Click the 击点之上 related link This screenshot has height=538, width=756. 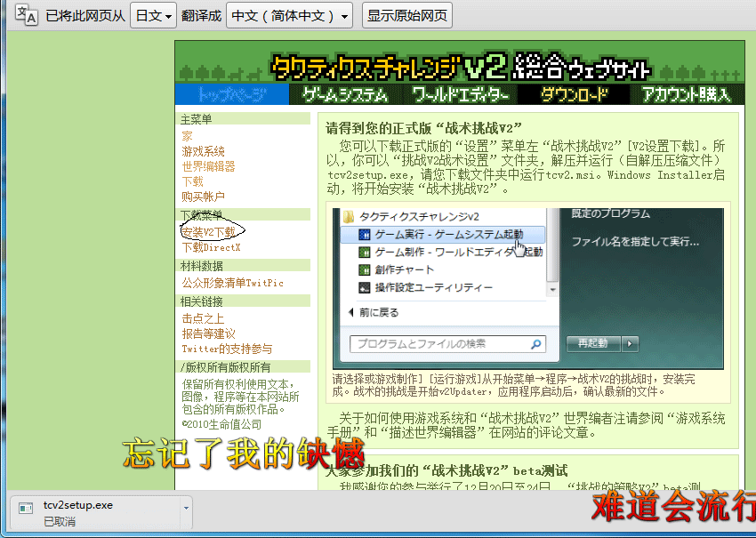[203, 318]
